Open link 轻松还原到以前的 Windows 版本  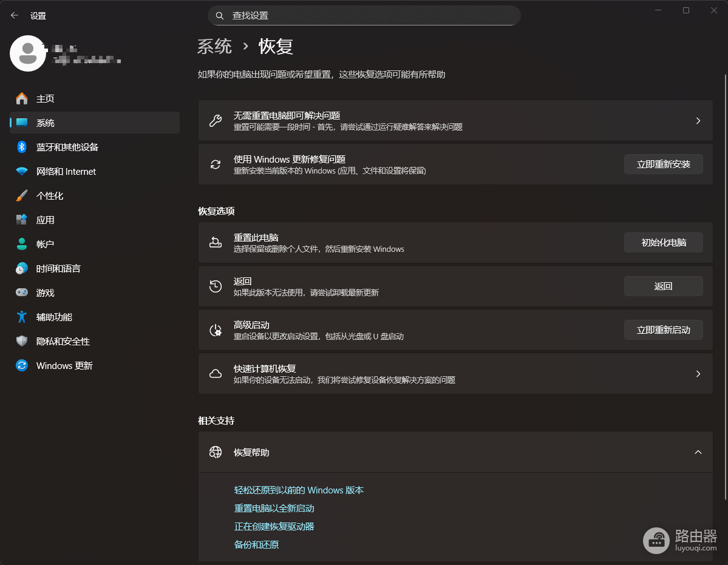pyautogui.click(x=299, y=490)
